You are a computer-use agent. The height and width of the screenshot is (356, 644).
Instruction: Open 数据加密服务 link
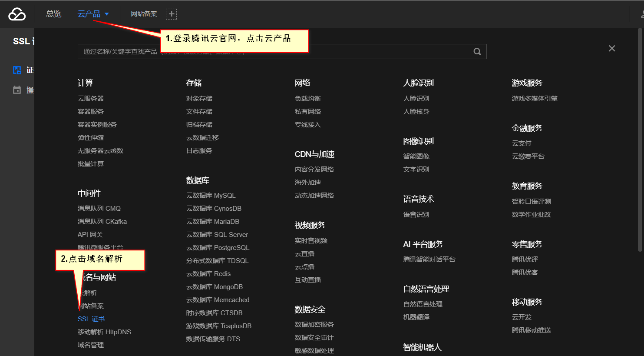[x=314, y=325]
